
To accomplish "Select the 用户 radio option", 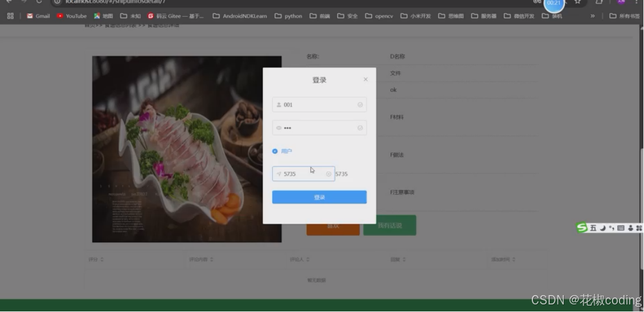I will pos(282,151).
